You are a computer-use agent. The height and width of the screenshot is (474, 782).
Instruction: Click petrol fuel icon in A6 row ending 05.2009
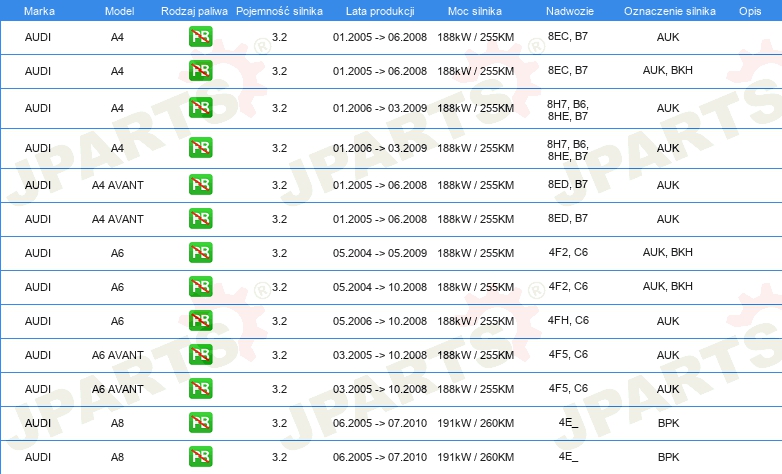200,252
